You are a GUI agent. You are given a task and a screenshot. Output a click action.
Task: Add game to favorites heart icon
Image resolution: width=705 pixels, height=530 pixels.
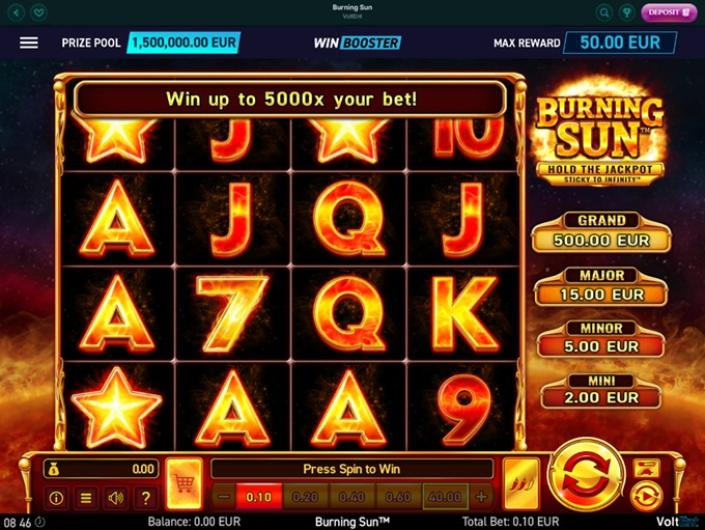39,12
